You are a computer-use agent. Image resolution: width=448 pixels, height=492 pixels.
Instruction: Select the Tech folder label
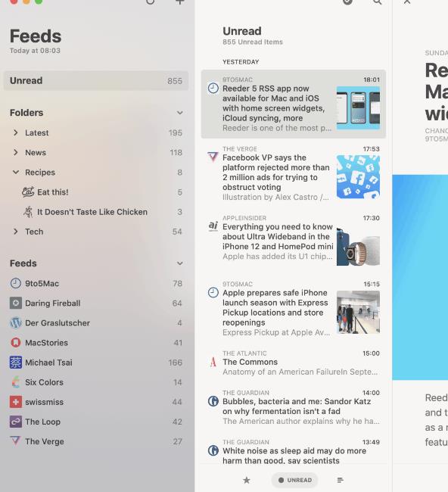pos(34,232)
